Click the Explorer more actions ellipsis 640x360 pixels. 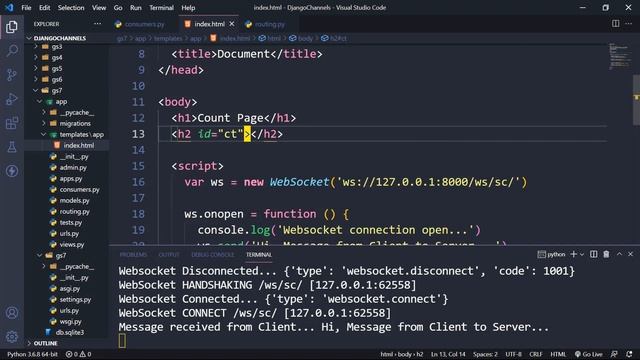(97, 24)
